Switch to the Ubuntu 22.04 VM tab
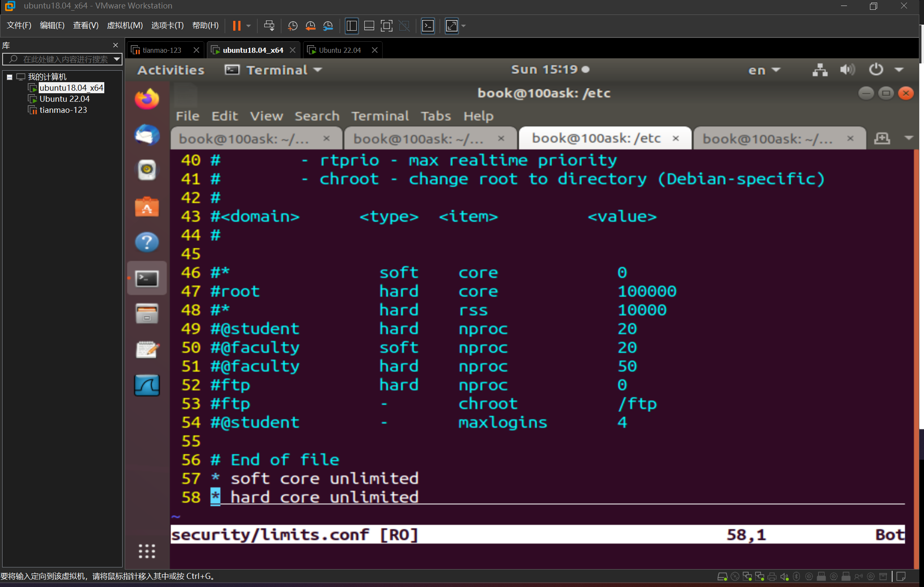Screen dimensions: 924x587 pyautogui.click(x=339, y=50)
